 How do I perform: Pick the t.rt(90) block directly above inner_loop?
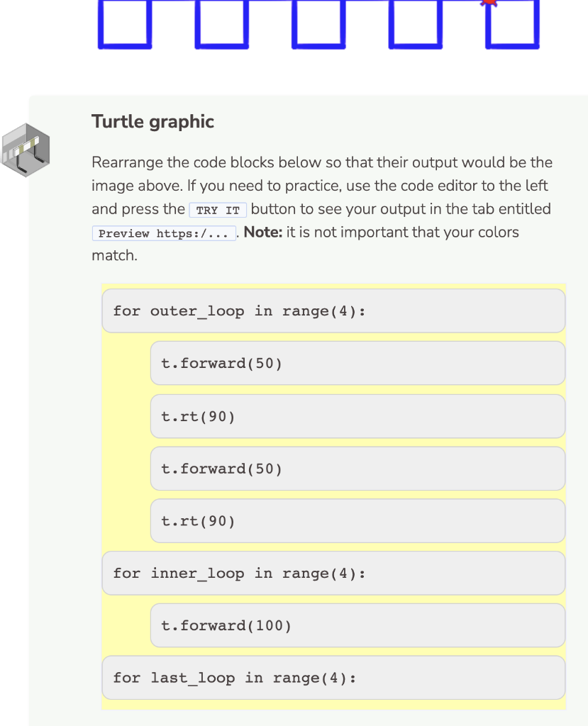[357, 521]
